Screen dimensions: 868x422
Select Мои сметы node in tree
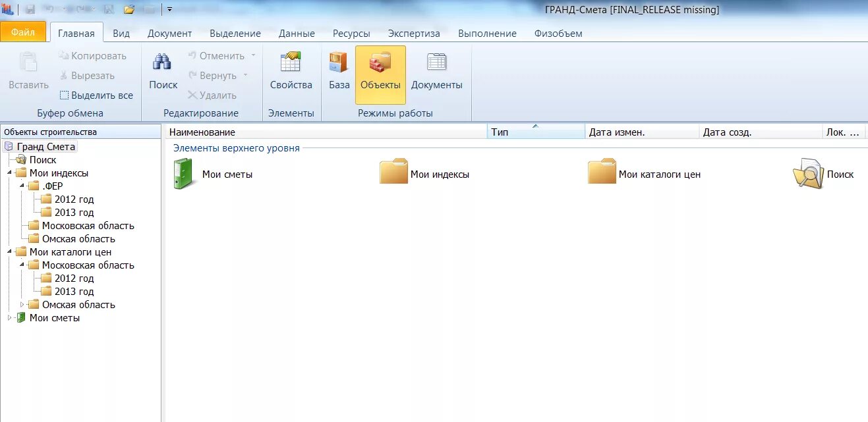coord(54,318)
